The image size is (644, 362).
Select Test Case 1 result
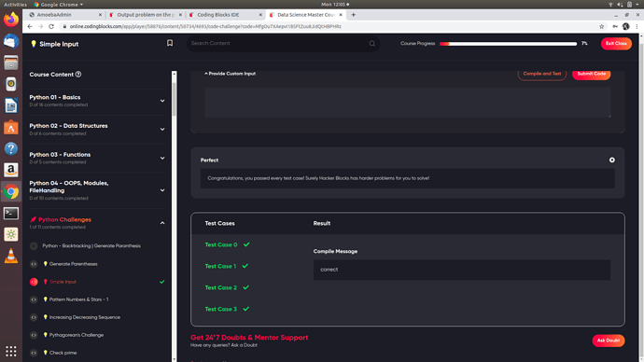point(227,266)
